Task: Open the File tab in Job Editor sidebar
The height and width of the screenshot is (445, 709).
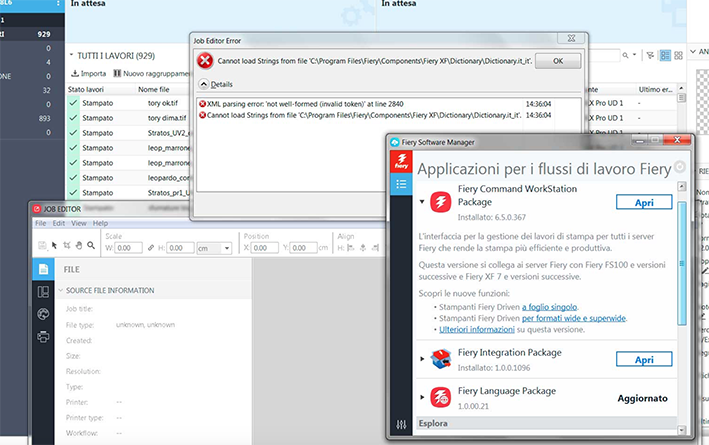Action: tap(43, 269)
